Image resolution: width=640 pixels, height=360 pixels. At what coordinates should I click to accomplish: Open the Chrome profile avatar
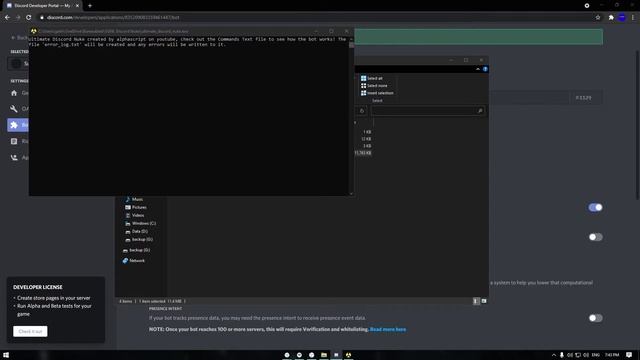[x=622, y=18]
